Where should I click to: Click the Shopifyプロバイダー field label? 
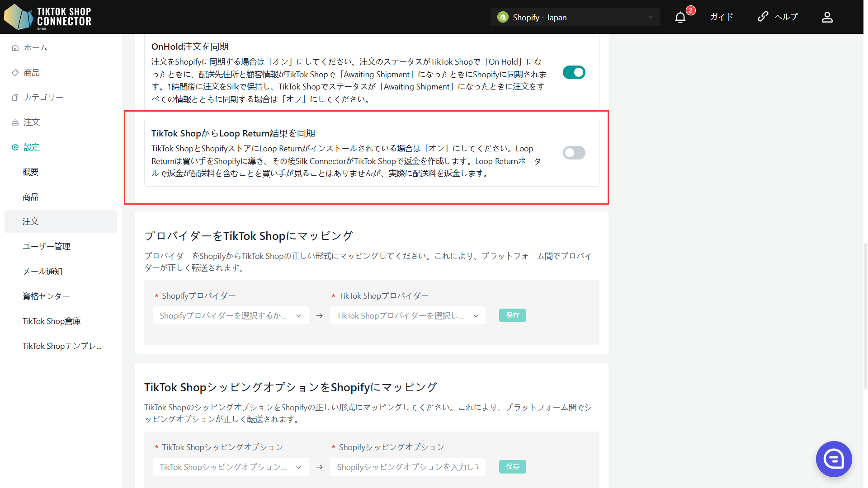(199, 296)
